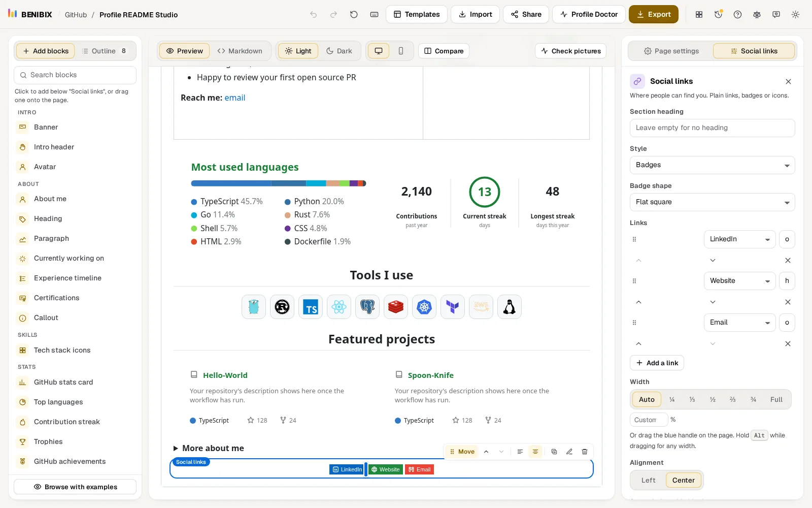Remove the LinkedIn link with X
812x508 pixels.
pyautogui.click(x=788, y=260)
